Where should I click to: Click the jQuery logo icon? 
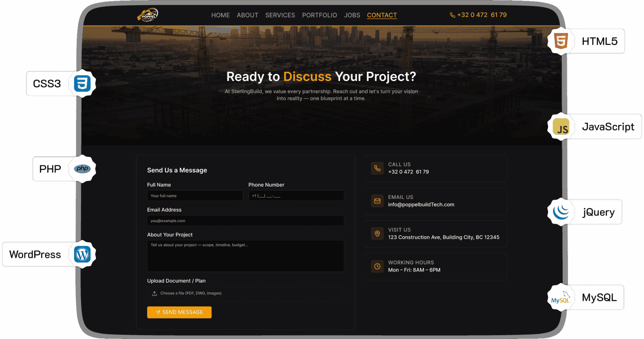click(561, 212)
